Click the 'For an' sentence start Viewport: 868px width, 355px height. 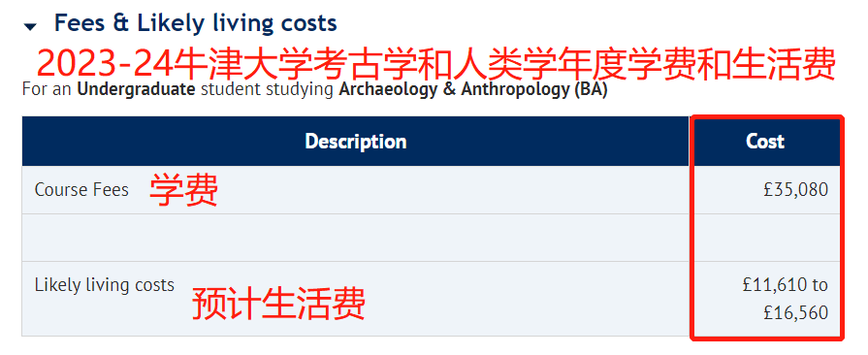click(x=48, y=90)
